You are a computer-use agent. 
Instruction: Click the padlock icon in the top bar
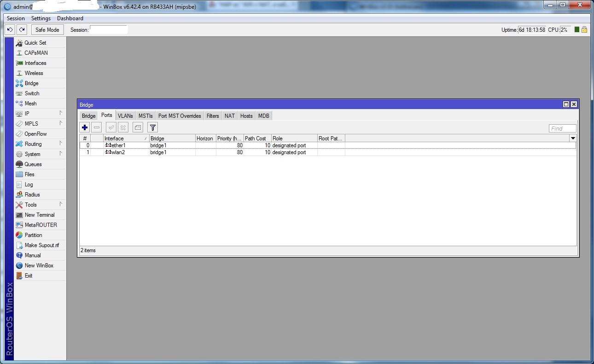pyautogui.click(x=584, y=29)
